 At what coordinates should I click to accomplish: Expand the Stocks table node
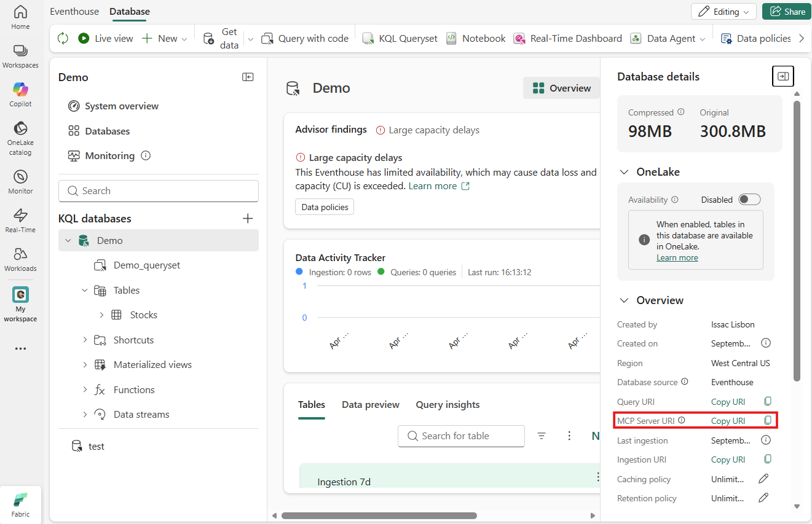tap(101, 315)
